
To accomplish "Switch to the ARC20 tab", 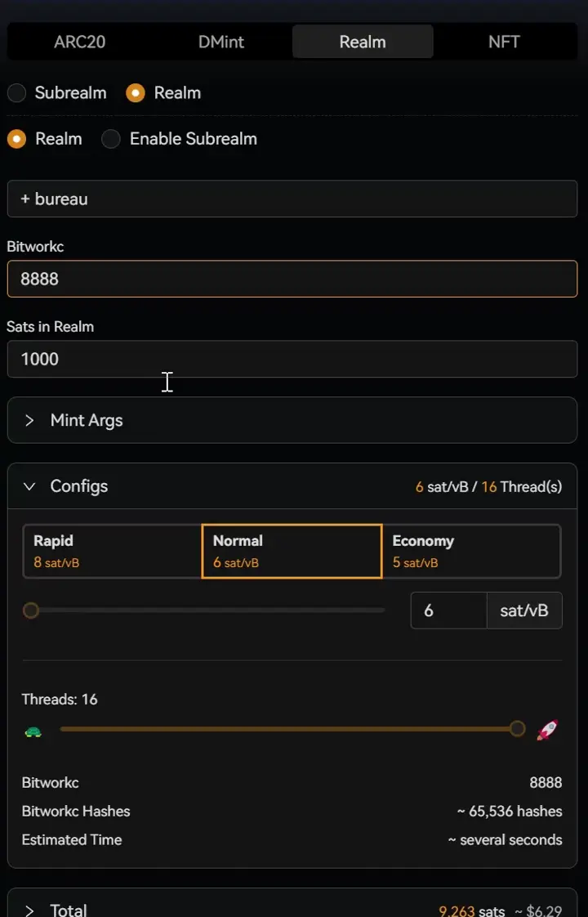I will [80, 42].
